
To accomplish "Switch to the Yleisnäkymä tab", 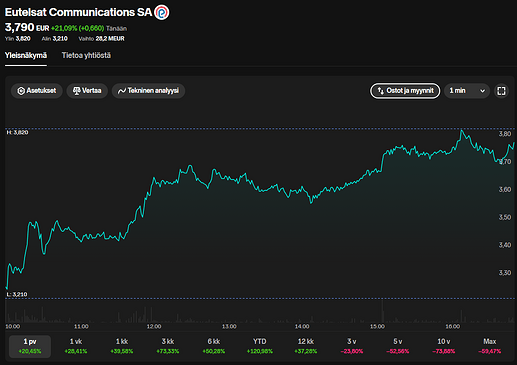I will coord(26,56).
